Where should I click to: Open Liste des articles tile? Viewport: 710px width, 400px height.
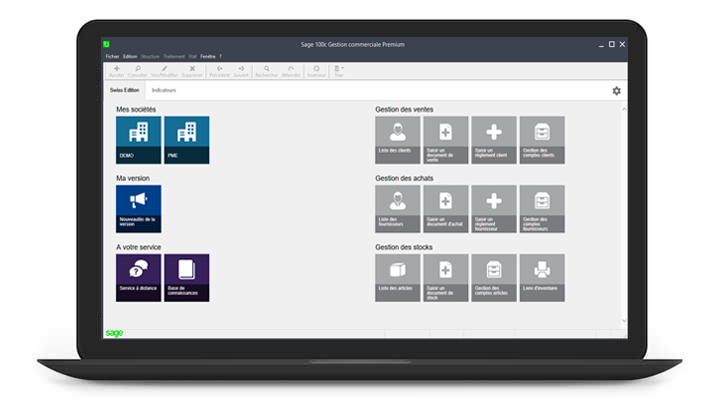pyautogui.click(x=398, y=278)
